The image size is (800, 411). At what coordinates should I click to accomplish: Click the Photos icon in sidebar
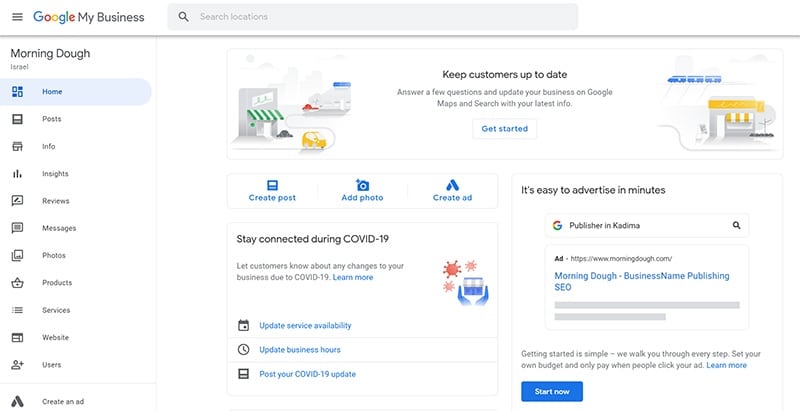coord(17,255)
